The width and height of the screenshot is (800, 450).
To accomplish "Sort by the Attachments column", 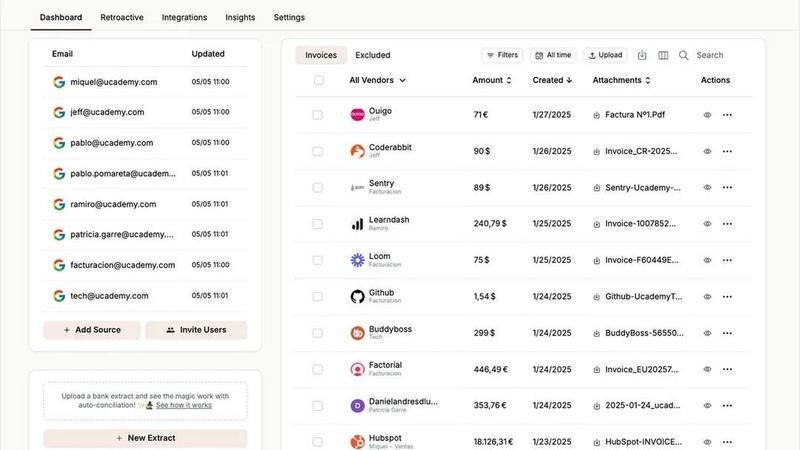I will (x=621, y=80).
